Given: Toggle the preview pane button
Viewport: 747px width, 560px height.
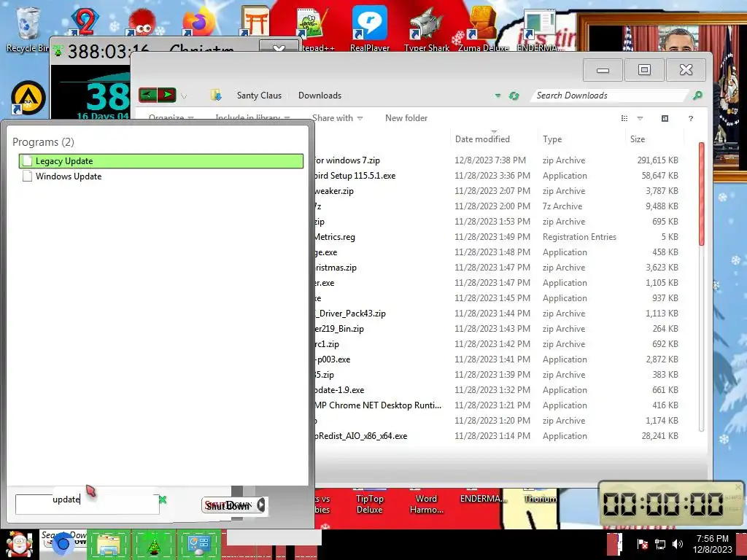Looking at the screenshot, I should pyautogui.click(x=665, y=118).
